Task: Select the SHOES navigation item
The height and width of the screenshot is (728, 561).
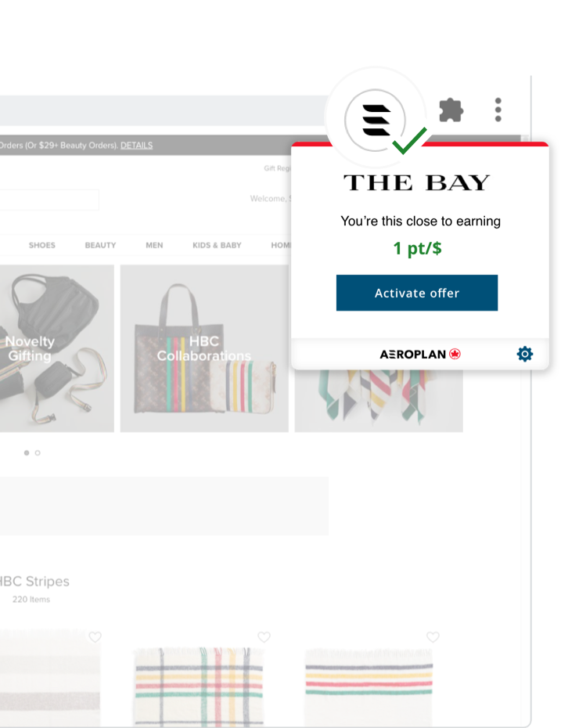Action: click(42, 245)
